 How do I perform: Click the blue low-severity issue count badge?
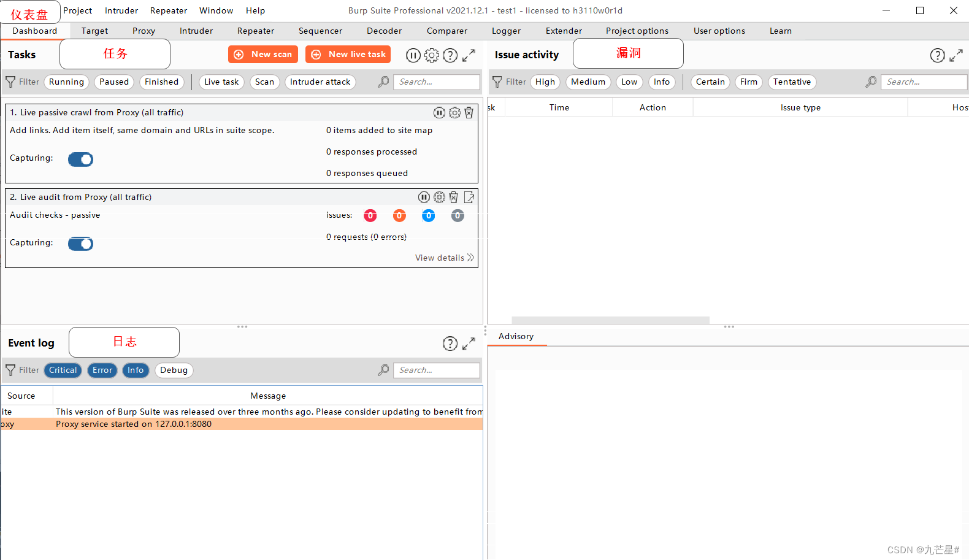click(x=429, y=215)
